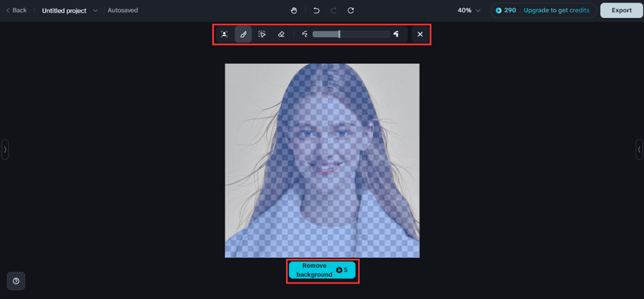Close the cutout toolbar with X
Screen dimensions: 644x299
pyautogui.click(x=420, y=34)
